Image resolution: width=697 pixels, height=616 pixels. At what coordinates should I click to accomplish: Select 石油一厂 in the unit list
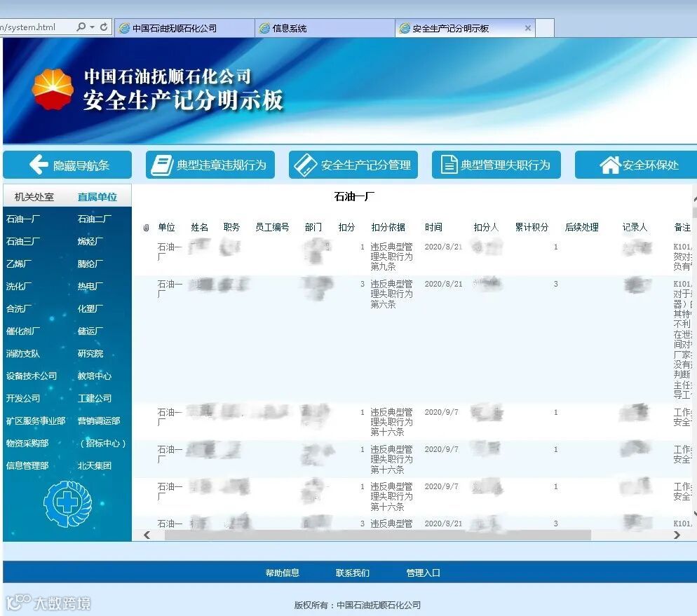(x=23, y=219)
